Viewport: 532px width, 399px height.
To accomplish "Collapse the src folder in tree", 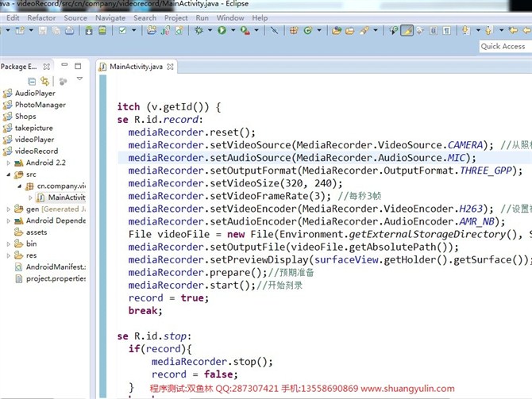I will click(9, 174).
